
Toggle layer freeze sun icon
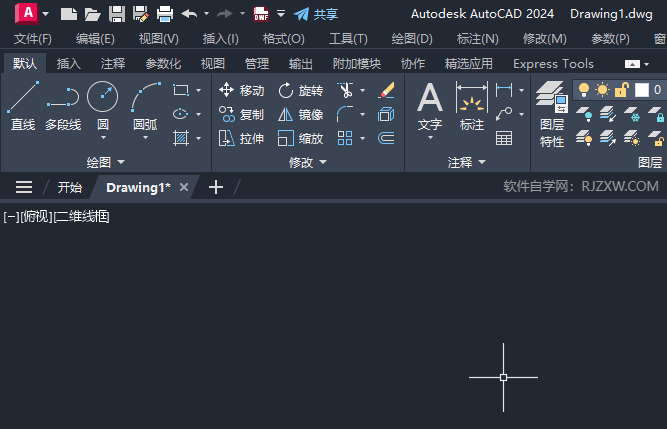(x=602, y=90)
